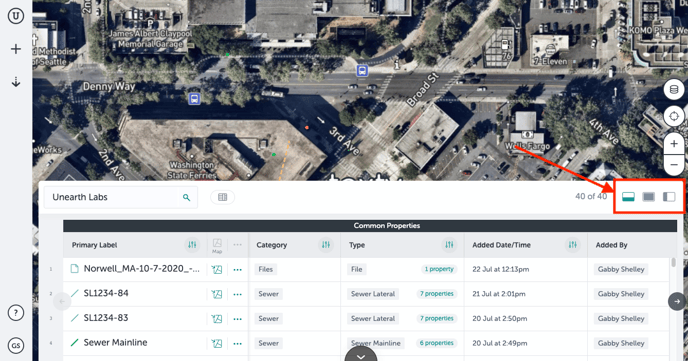Click the green point marker on Washington State Ferries building

click(x=274, y=154)
